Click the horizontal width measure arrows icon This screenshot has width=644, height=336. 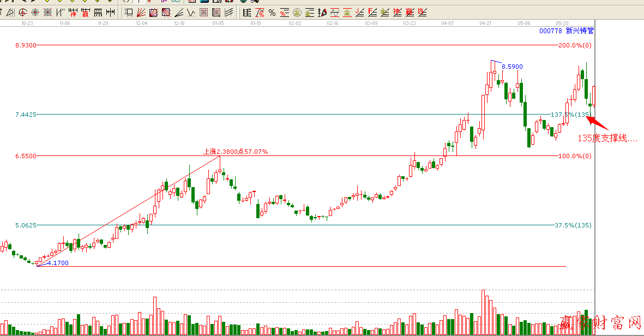click(110, 13)
